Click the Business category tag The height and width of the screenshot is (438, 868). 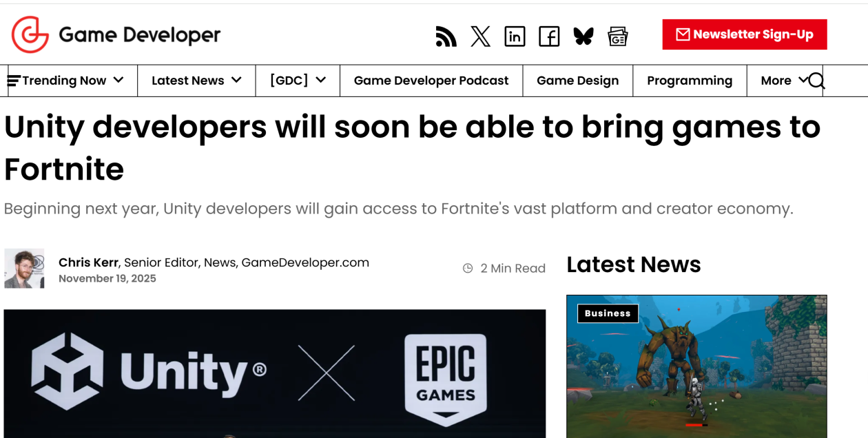coord(608,313)
